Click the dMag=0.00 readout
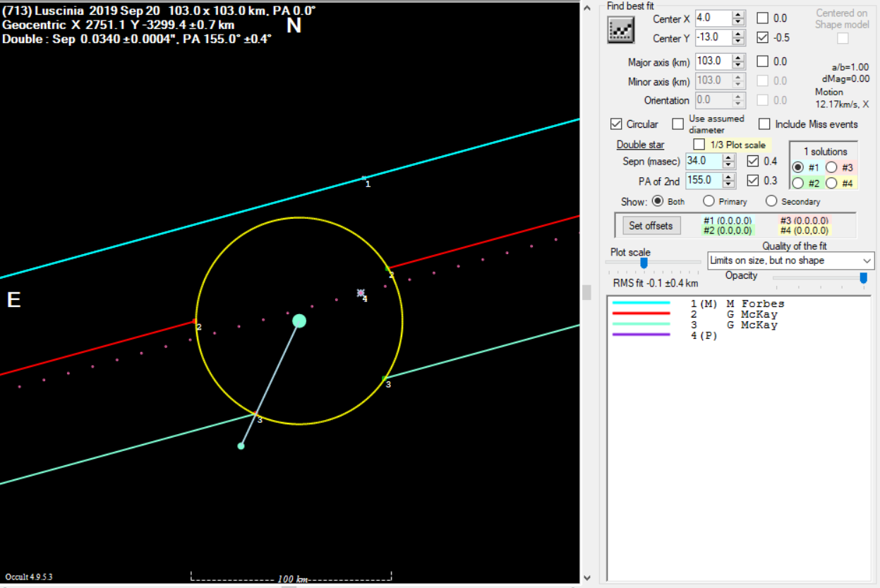The width and height of the screenshot is (880, 588). [x=845, y=79]
